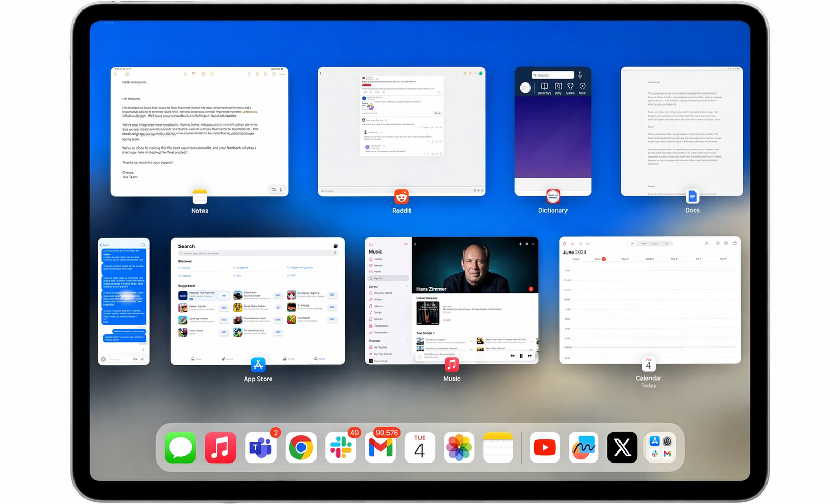Viewport: 840px width, 504px height.
Task: Open Gmail from the dock
Action: point(381,448)
